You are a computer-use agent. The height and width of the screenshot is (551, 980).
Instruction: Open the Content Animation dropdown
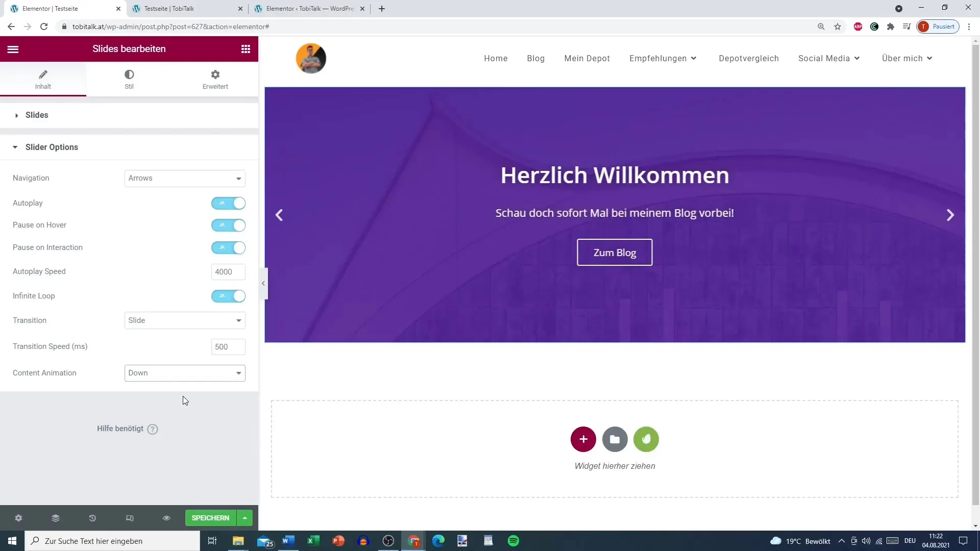185,373
